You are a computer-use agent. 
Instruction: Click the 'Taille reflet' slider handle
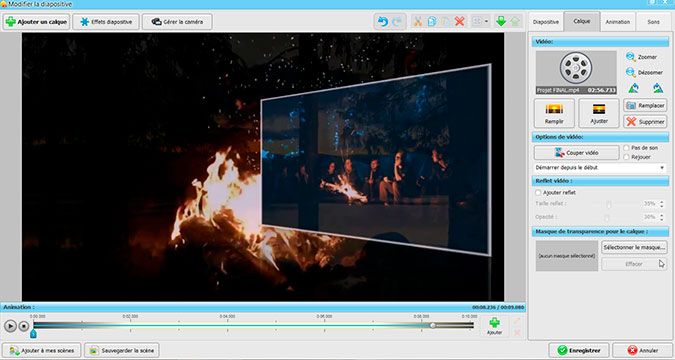[x=608, y=204]
